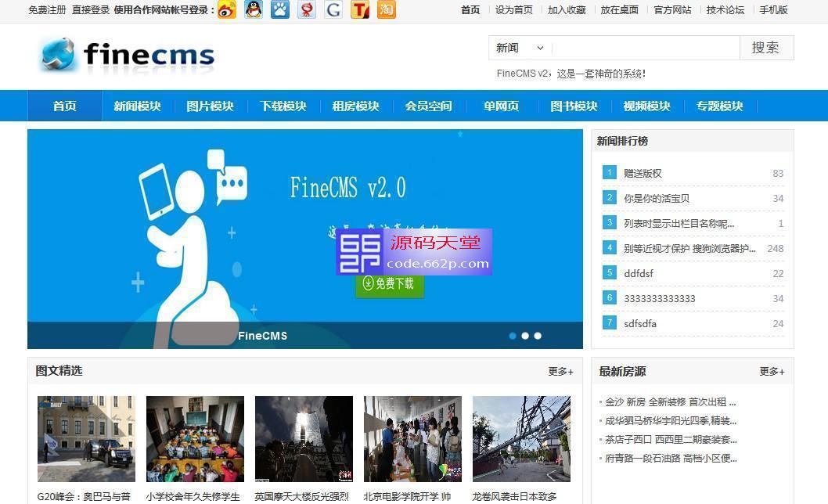Select the second carousel slide dot
828x504 pixels.
(525, 336)
